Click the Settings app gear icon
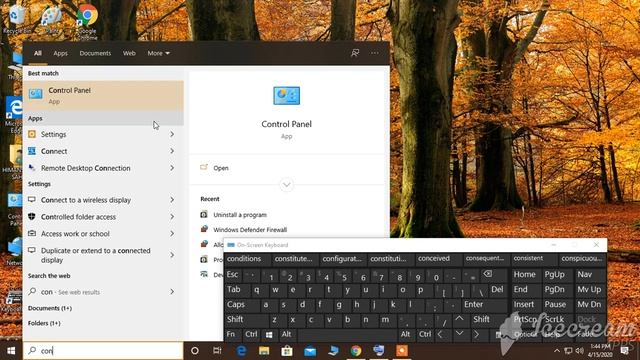This screenshot has height=360, width=640. [32, 134]
